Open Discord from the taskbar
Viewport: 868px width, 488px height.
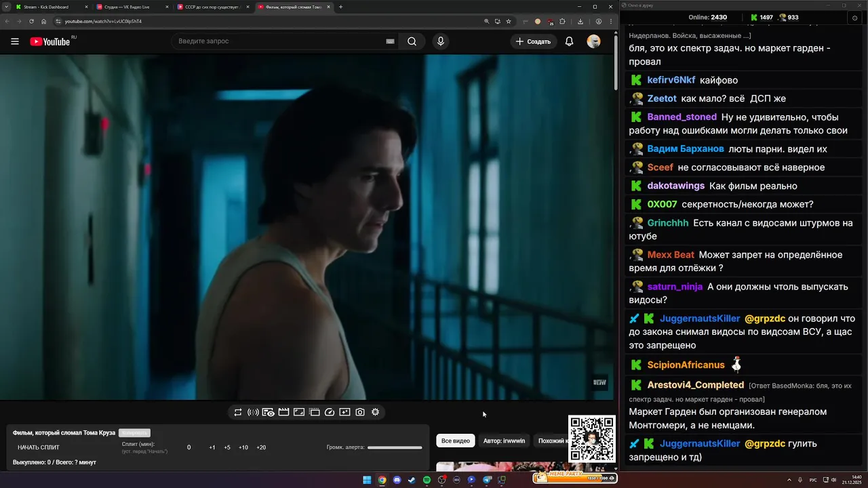[x=397, y=480]
